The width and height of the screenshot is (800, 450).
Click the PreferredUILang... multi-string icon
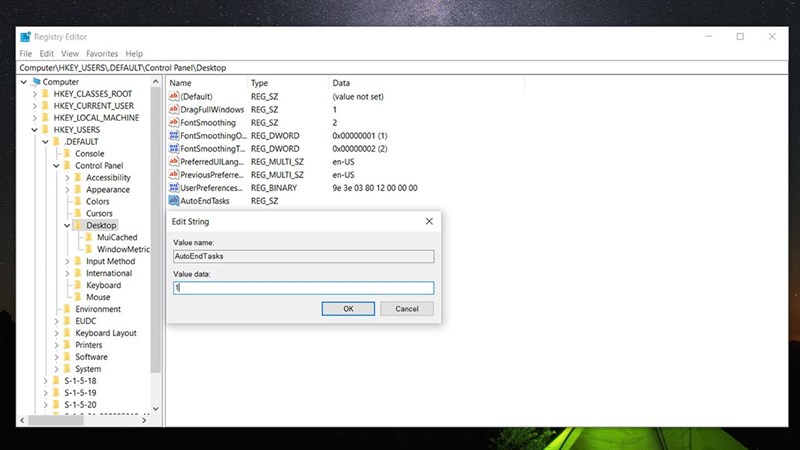tap(173, 161)
